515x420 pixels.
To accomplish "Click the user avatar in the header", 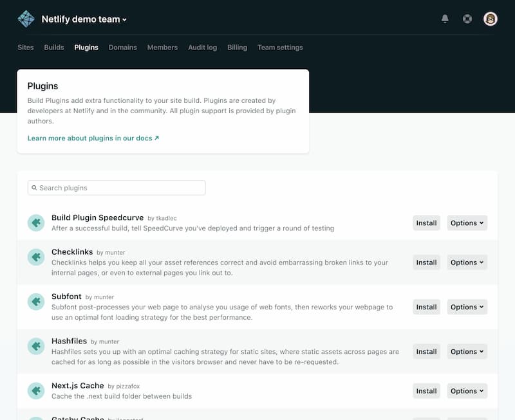I will tap(490, 19).
